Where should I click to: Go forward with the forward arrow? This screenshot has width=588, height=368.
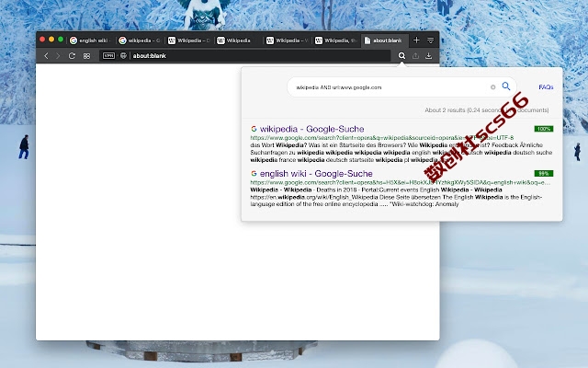58,56
